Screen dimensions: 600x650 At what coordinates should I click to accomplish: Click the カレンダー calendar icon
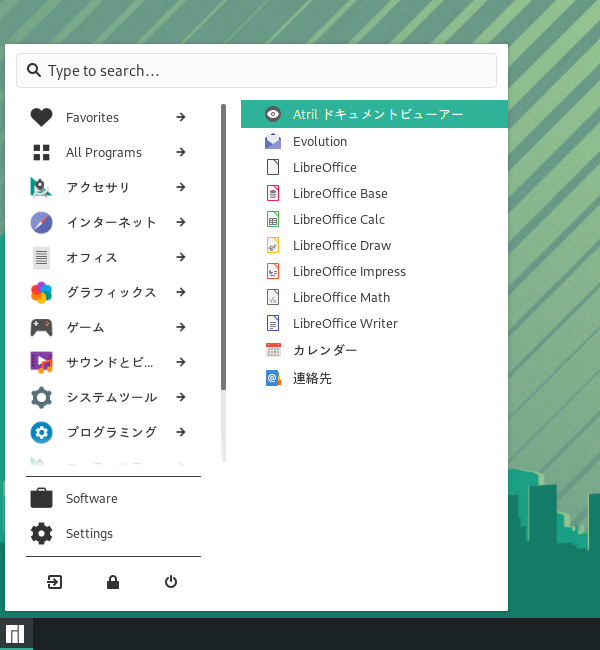pyautogui.click(x=273, y=350)
